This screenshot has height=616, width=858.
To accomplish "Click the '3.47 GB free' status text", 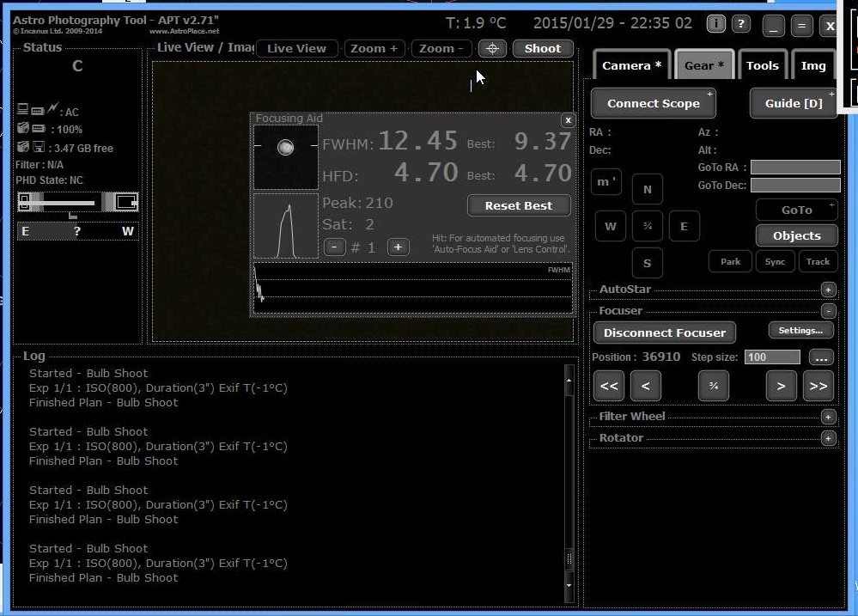I will point(83,149).
